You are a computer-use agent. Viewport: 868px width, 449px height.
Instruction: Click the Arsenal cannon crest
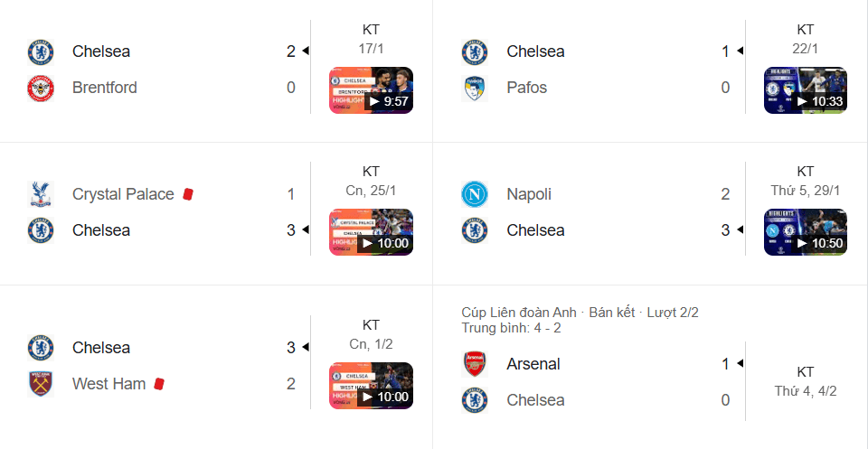(475, 364)
